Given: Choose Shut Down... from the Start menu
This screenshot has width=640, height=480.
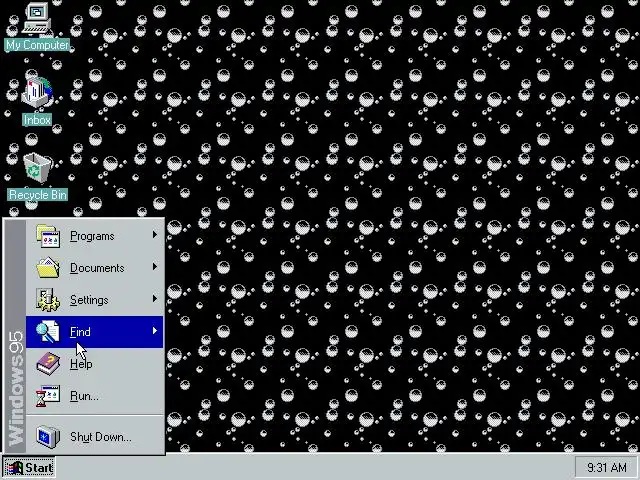Looking at the screenshot, I should point(95,437).
